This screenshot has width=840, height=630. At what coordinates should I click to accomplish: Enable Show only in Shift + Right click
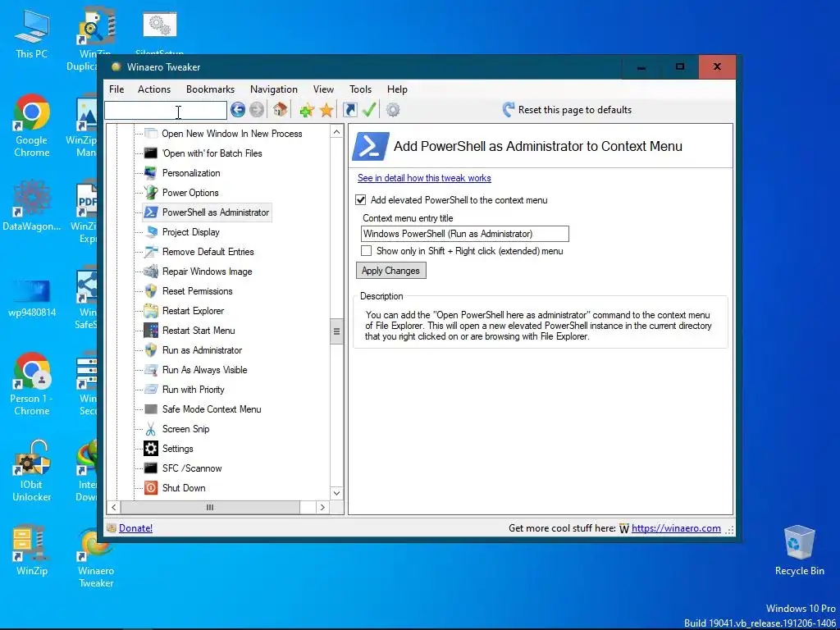tap(367, 251)
